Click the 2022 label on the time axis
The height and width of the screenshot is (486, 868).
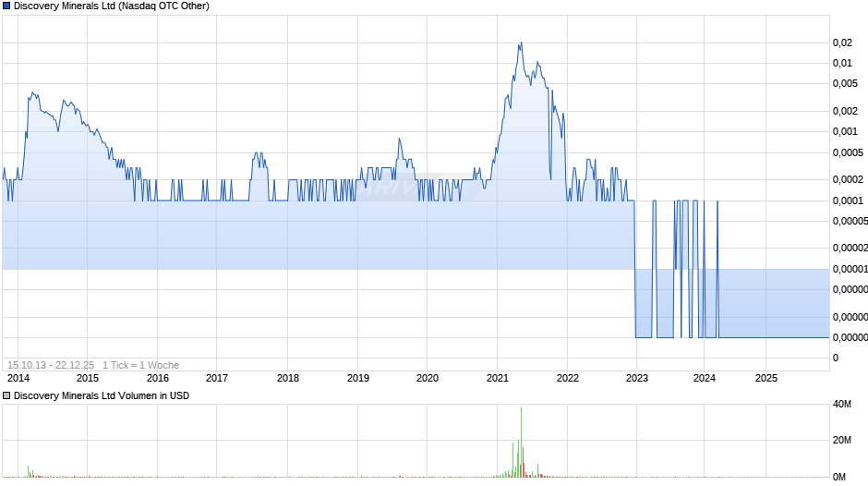567,378
